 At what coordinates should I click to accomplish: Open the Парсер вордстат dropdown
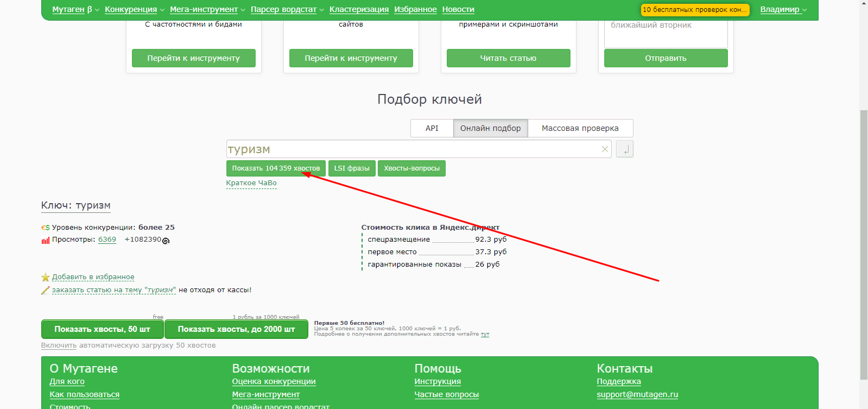coord(287,9)
